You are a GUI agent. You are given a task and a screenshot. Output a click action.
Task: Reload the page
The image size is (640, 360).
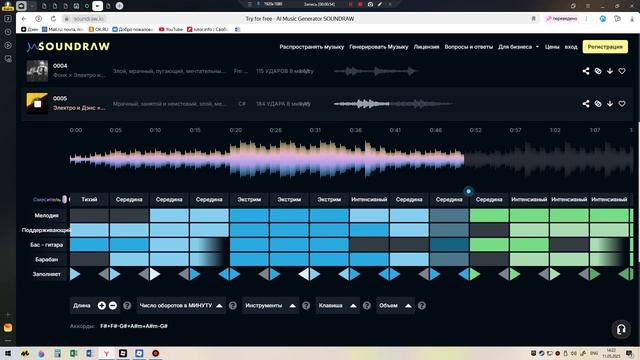point(53,19)
